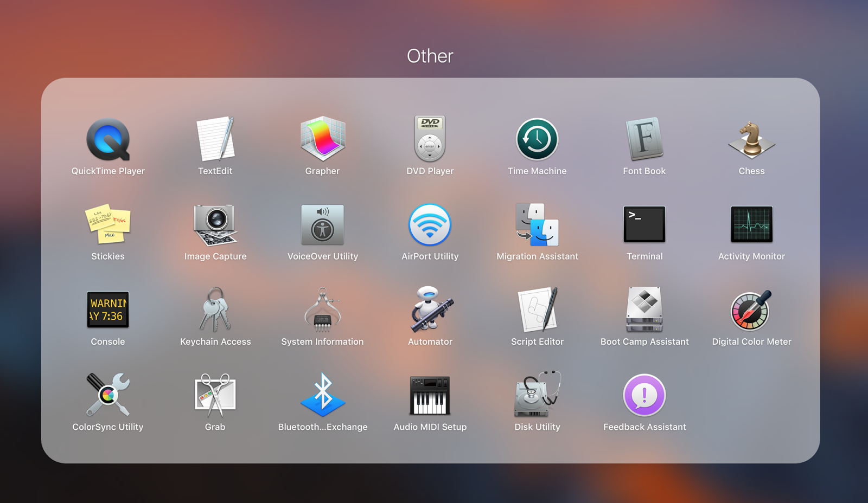This screenshot has height=503, width=868.
Task: Open ColorSync Utility icon
Action: point(108,395)
